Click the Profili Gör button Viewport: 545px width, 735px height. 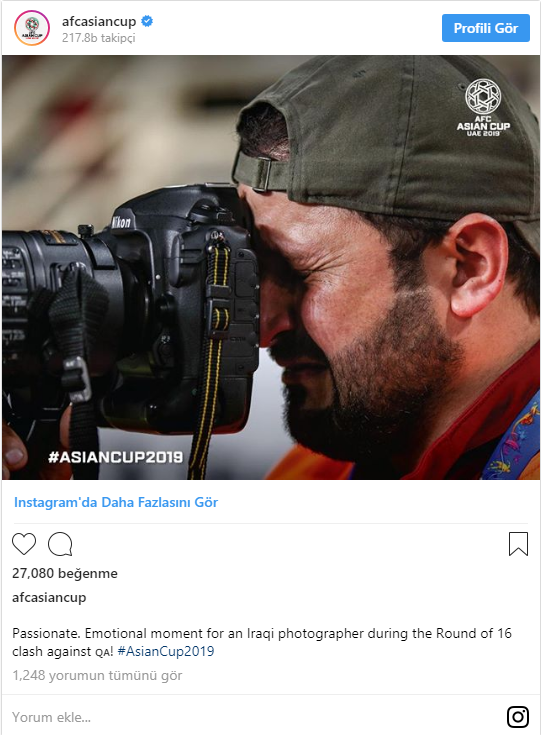pos(485,28)
